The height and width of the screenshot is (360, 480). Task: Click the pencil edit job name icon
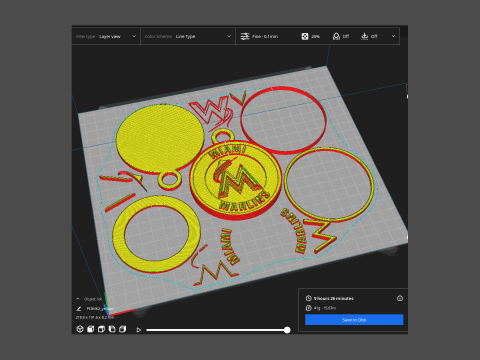[79, 309]
